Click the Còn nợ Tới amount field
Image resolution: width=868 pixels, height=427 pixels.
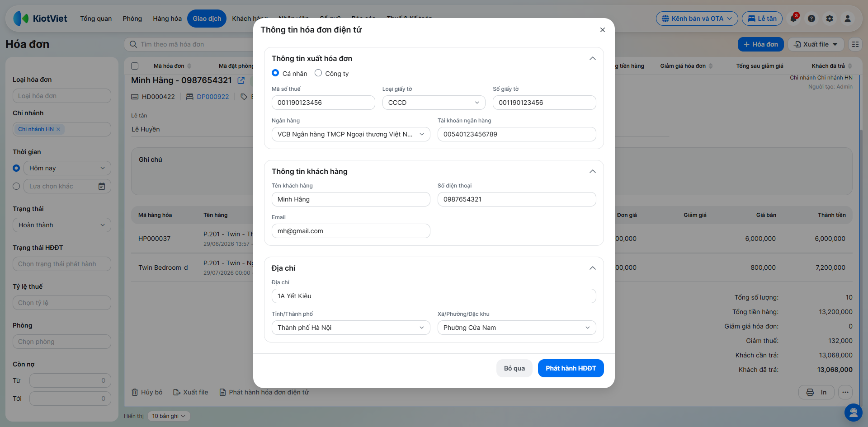point(70,399)
